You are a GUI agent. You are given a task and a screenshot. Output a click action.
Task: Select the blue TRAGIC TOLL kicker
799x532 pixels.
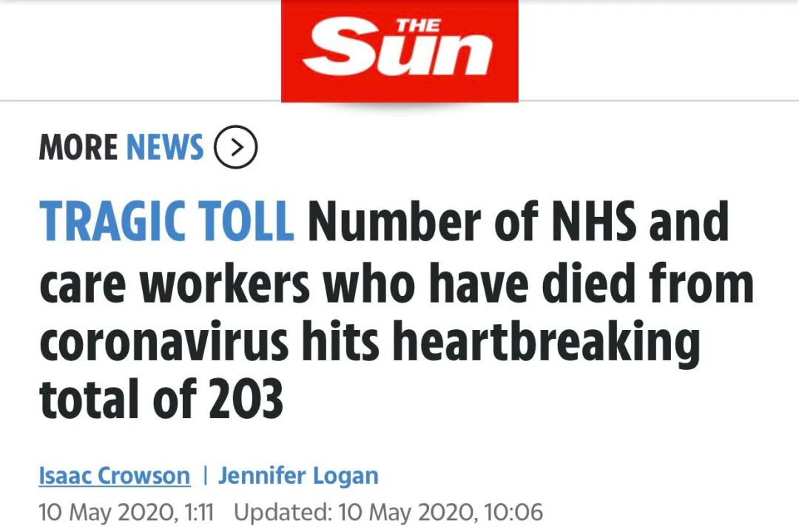click(166, 221)
